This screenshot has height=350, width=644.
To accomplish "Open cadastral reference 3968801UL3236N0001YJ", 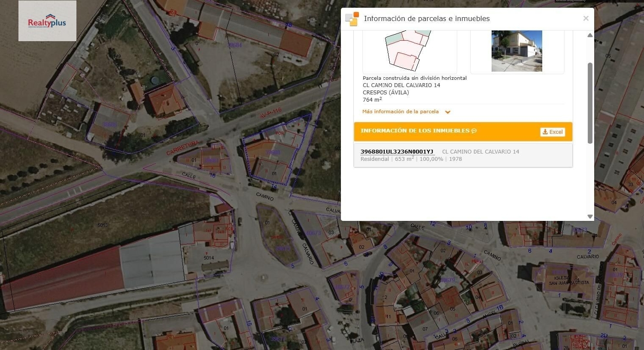I will (397, 151).
